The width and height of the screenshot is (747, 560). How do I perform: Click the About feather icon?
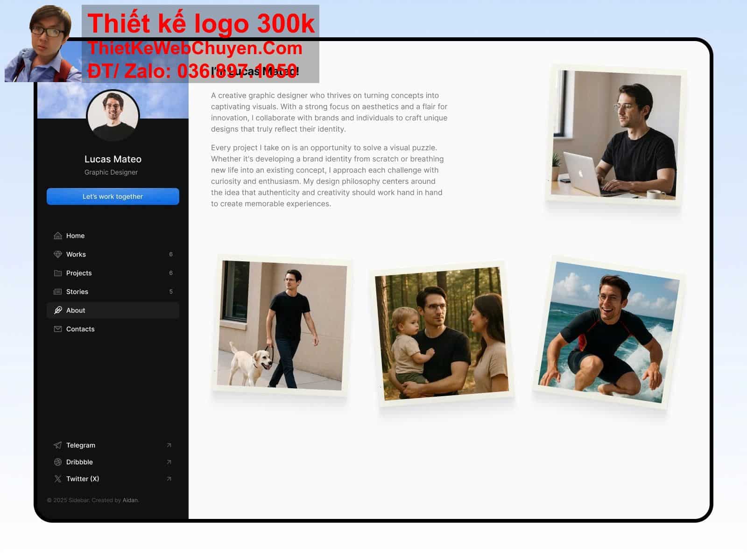pos(58,310)
